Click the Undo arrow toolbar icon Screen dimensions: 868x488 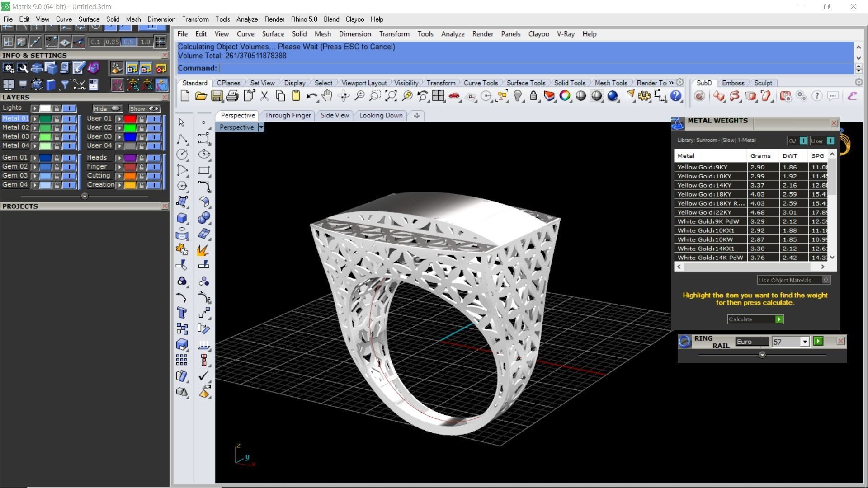pos(311,96)
